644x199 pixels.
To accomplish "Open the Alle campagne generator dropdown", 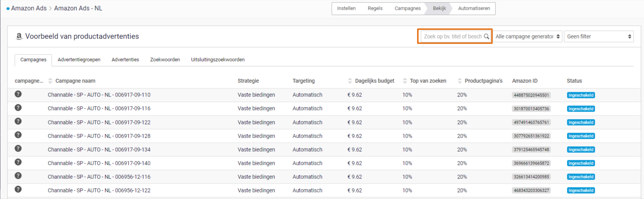I will click(528, 37).
